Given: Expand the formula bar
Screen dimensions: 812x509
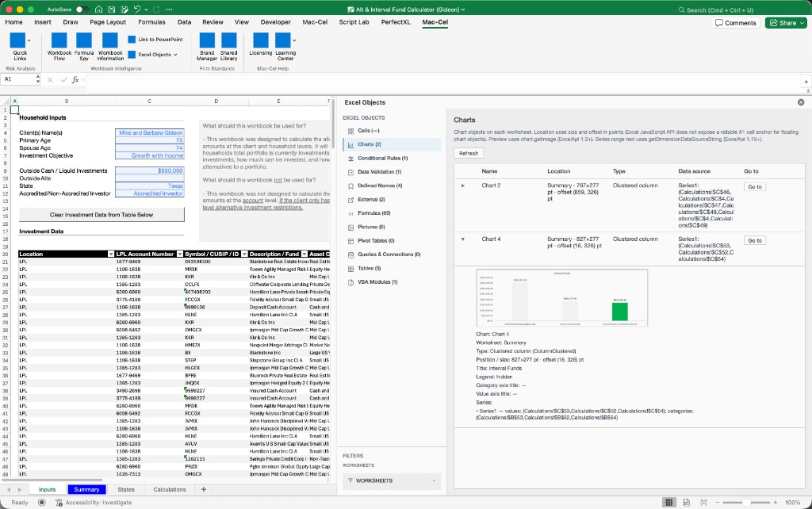Looking at the screenshot, I should click(806, 82).
